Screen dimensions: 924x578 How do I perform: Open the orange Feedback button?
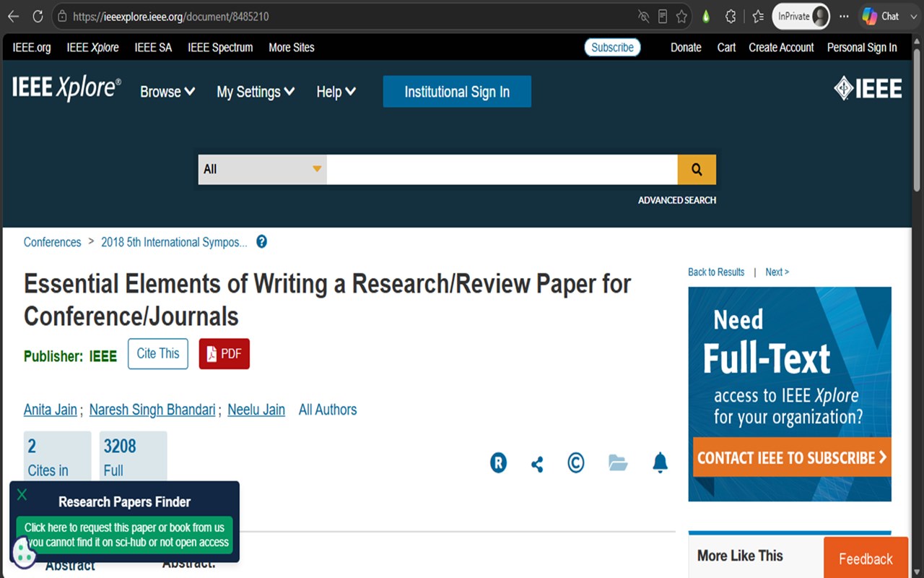pos(866,558)
